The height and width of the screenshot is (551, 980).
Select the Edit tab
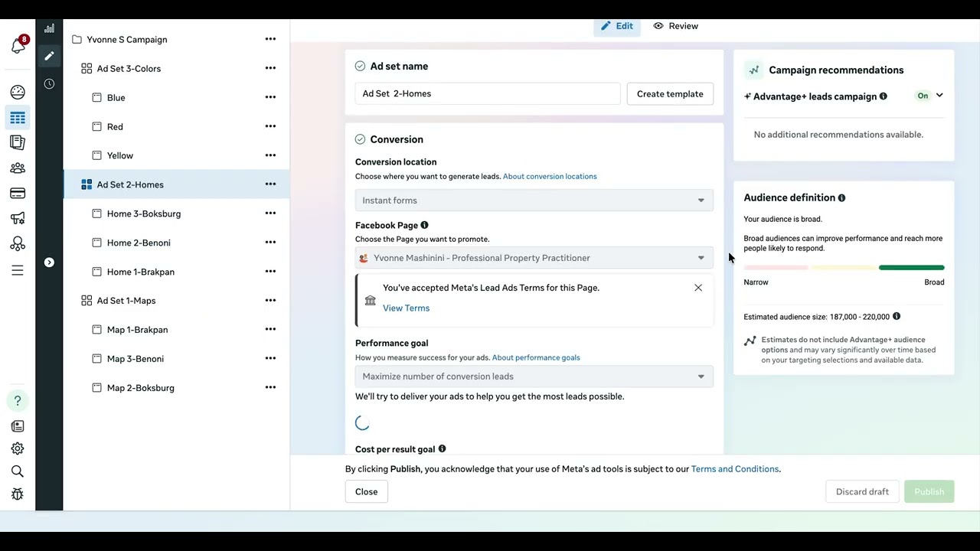[x=617, y=26]
